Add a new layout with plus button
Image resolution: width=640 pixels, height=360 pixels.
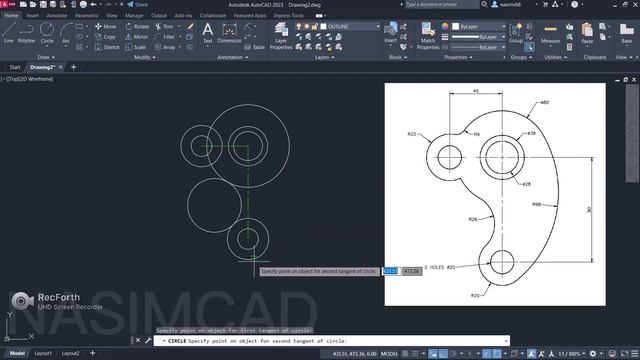pos(92,353)
